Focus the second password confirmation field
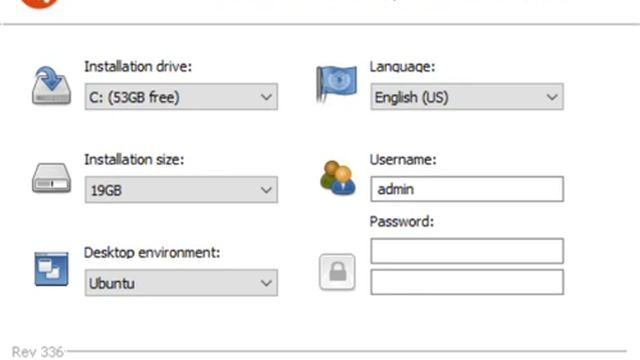This screenshot has height=360, width=640. click(x=467, y=282)
